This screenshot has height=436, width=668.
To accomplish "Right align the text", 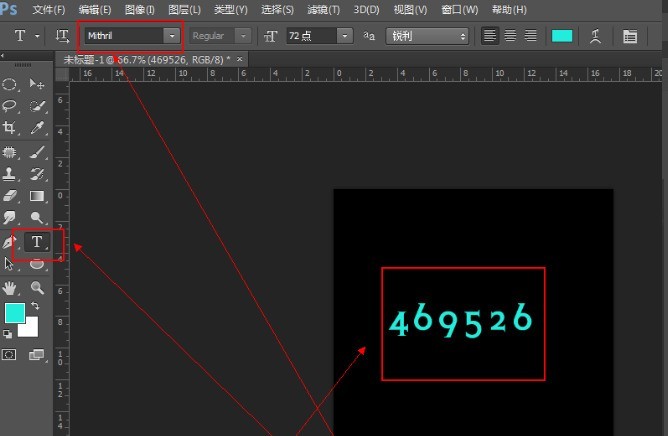I will pyautogui.click(x=530, y=36).
